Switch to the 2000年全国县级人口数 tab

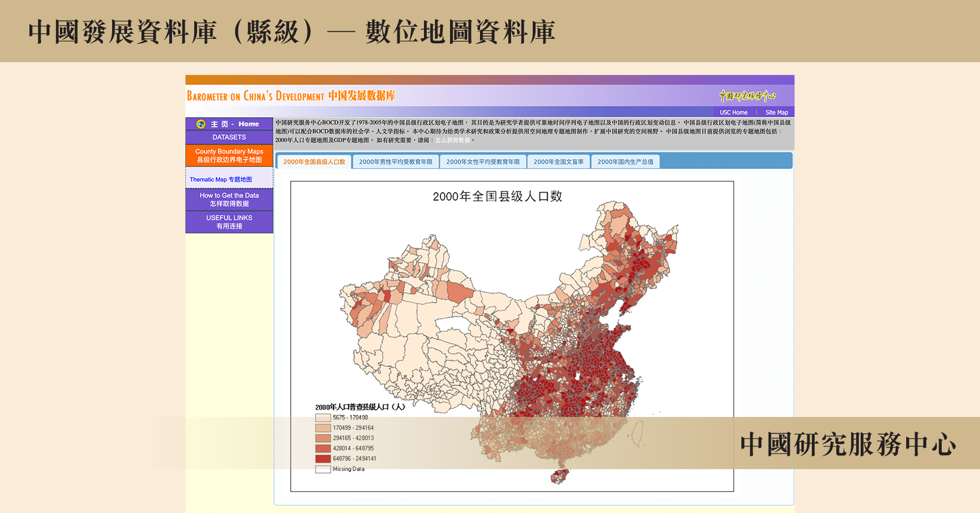[x=314, y=162]
